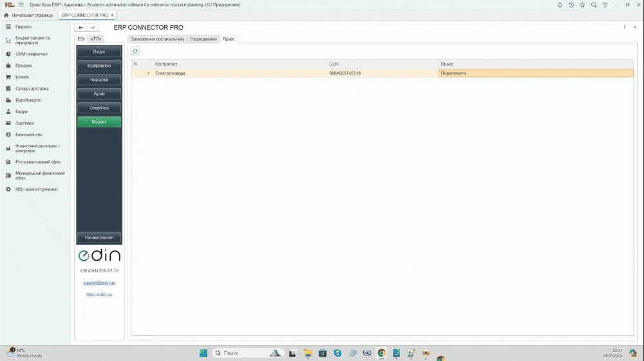Viewport: 644px width, 361px height.
Task: Open Склад і доставка section
Action: point(32,89)
